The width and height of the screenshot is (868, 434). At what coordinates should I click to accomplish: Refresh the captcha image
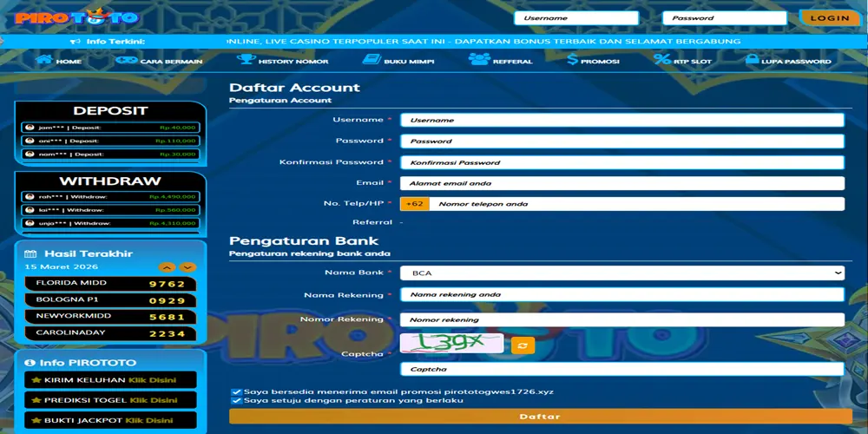tap(523, 345)
